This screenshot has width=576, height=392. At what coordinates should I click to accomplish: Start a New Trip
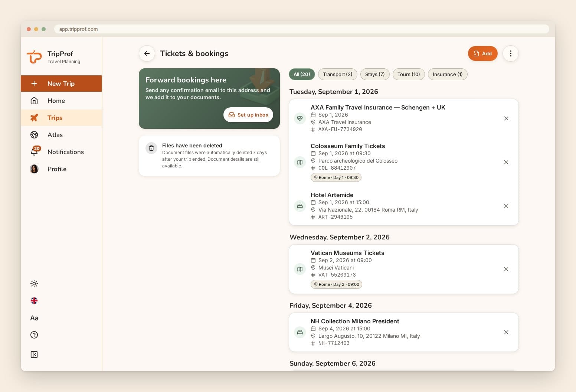(61, 84)
